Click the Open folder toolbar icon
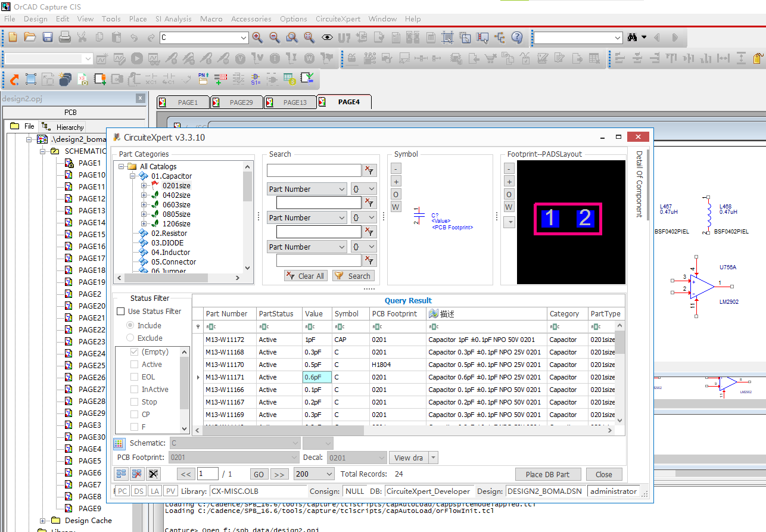Screen dimensions: 766x532 tap(30, 38)
